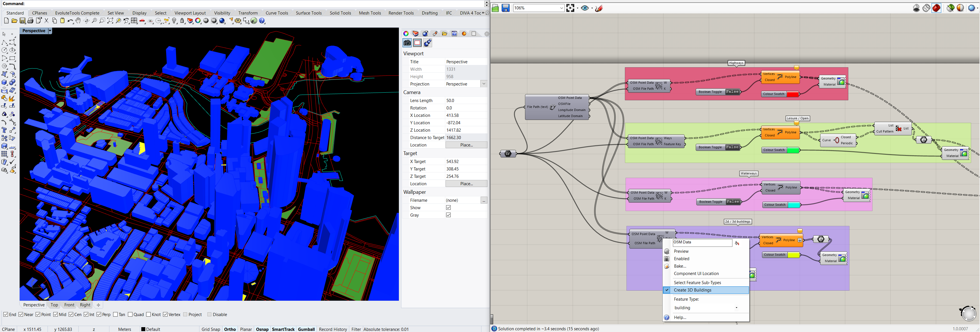Click Grasshopper Open file green icon
This screenshot has width=980, height=332.
click(495, 8)
